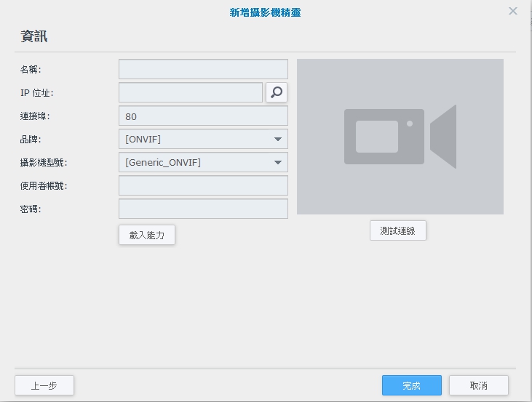Click the 新增攝影機精靈 dialog title

click(x=266, y=12)
